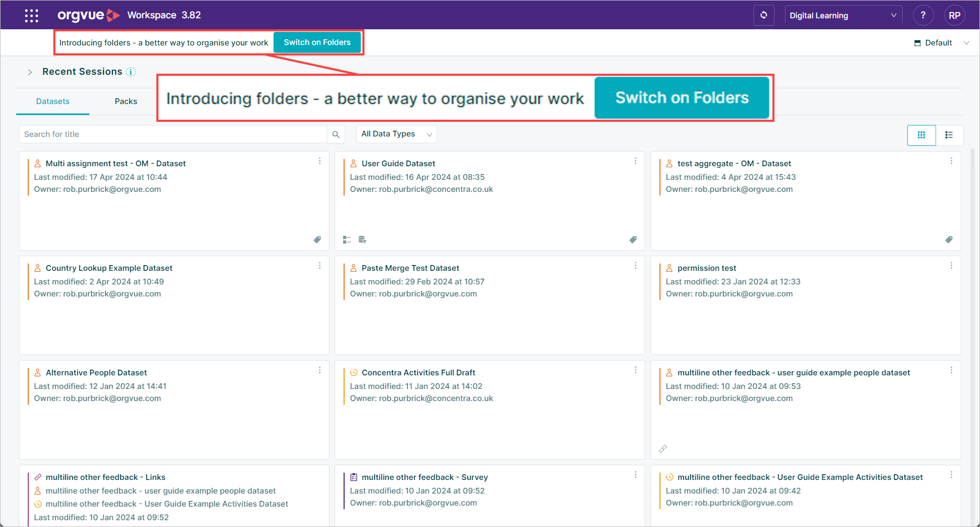
Task: Click the refresh sync icon in header
Action: pyautogui.click(x=764, y=15)
